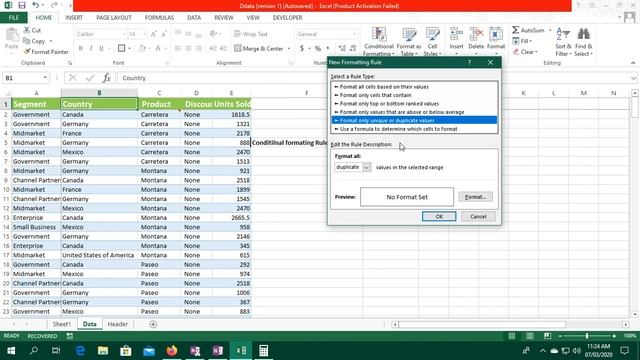Viewport: 640px width, 360px height.
Task: Open Cell Styles gallery
Action: pos(432,42)
